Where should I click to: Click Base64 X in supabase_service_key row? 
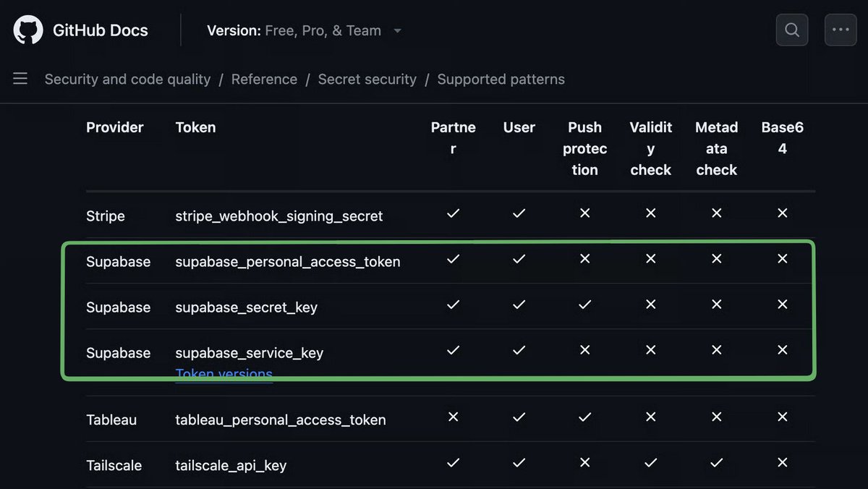pyautogui.click(x=783, y=350)
